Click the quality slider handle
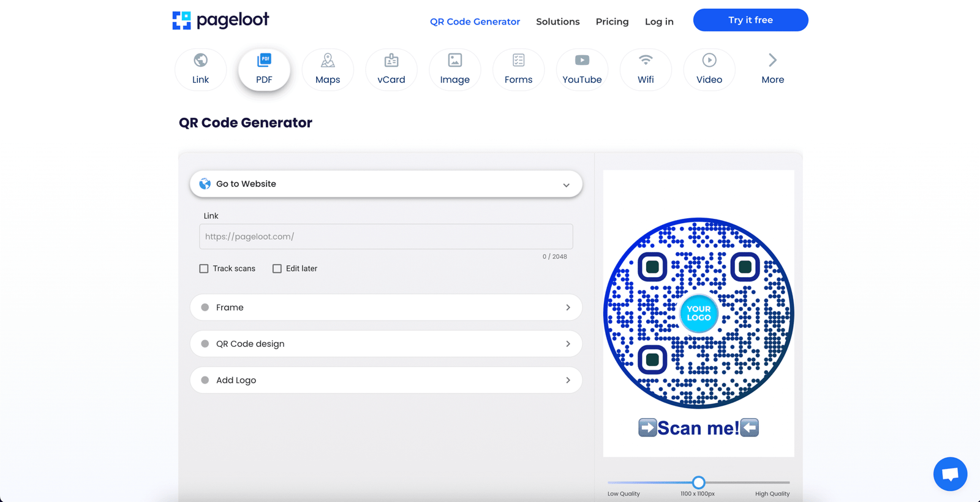 pos(698,482)
